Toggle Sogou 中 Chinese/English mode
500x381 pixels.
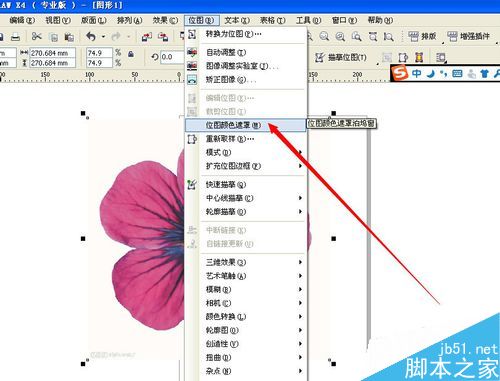417,73
